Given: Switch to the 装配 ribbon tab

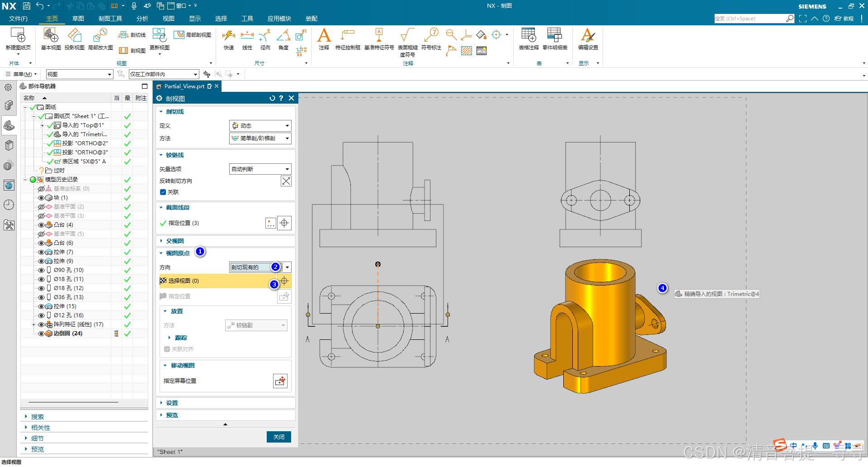Looking at the screenshot, I should coord(311,19).
